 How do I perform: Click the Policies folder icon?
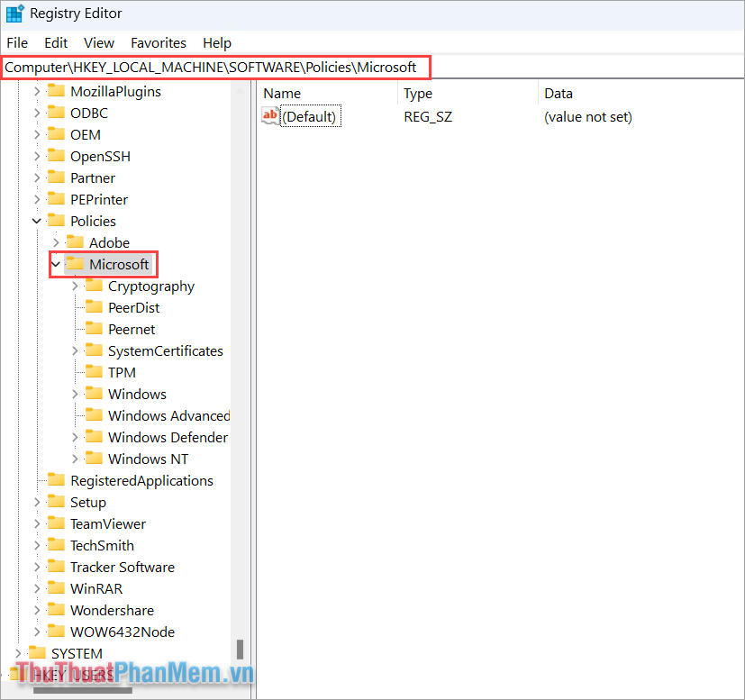click(55, 221)
